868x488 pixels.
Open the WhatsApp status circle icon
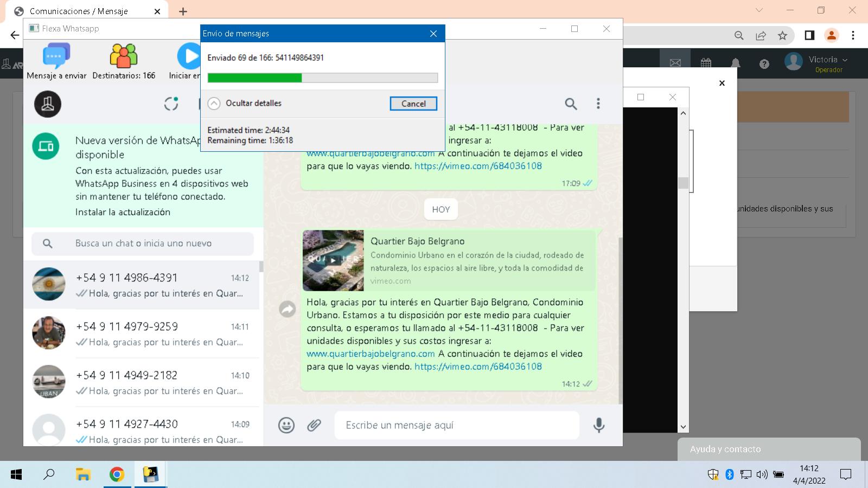pos(171,104)
